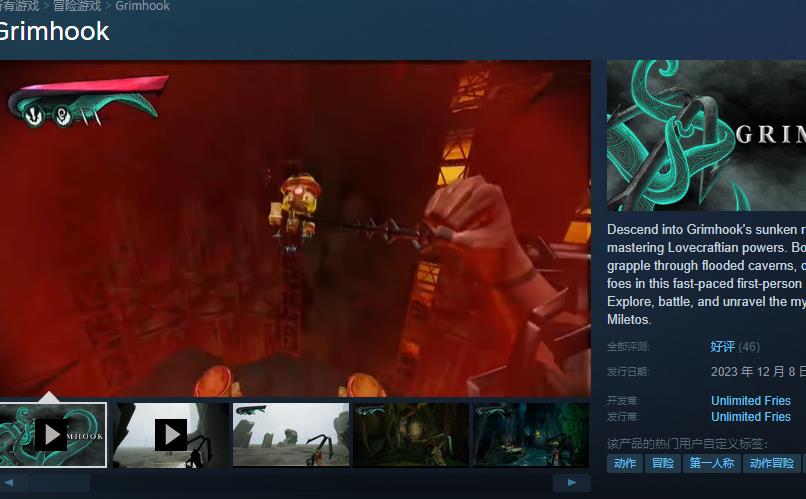Click the release date 2023 年 12 月 8 日
Viewport: 806px width, 499px height.
[758, 372]
